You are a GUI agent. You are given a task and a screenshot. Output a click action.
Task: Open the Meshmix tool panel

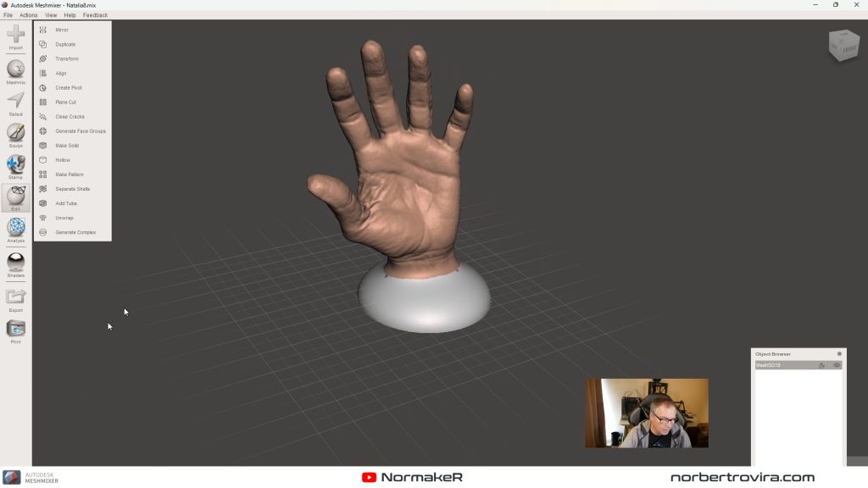(15, 70)
